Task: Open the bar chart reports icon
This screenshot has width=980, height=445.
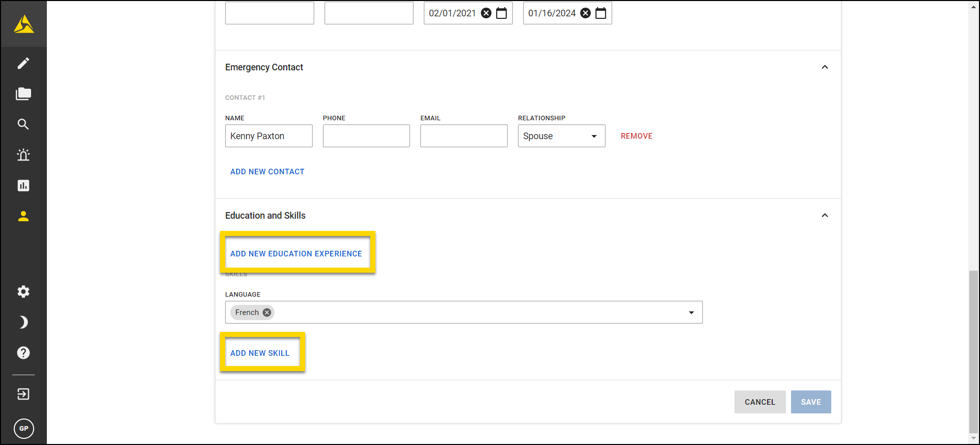Action: pos(23,186)
